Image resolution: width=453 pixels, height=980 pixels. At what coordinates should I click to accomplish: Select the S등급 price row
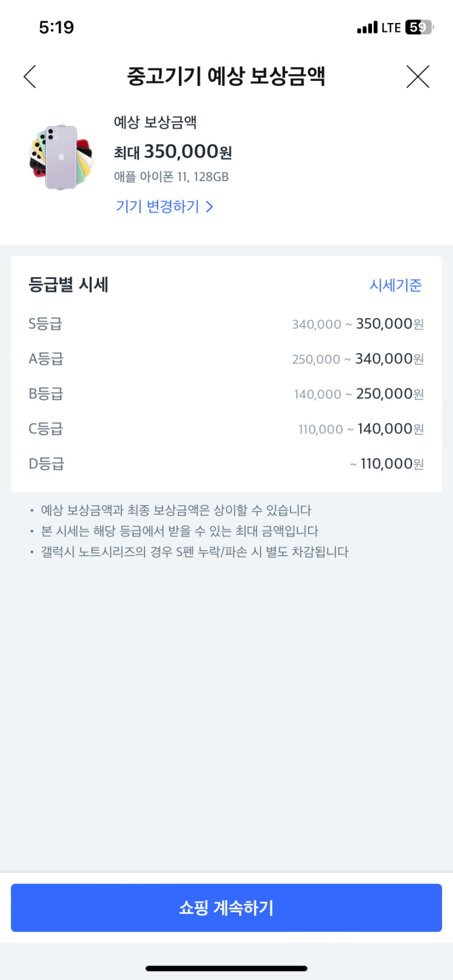[x=226, y=324]
